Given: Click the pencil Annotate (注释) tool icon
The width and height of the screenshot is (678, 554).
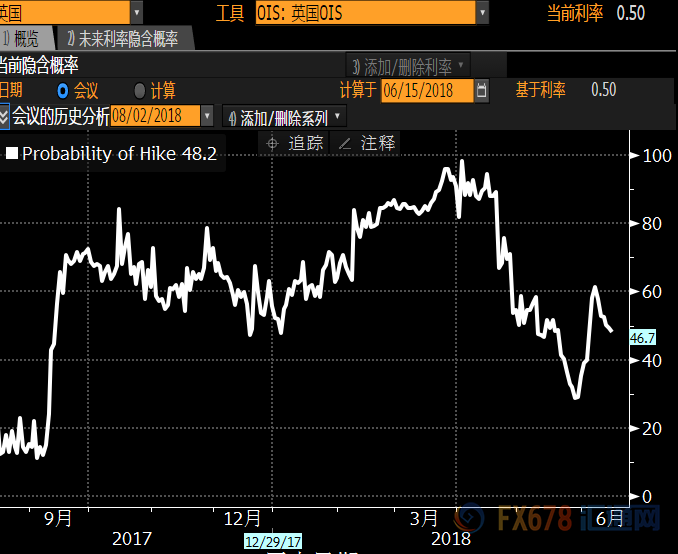Looking at the screenshot, I should (345, 144).
